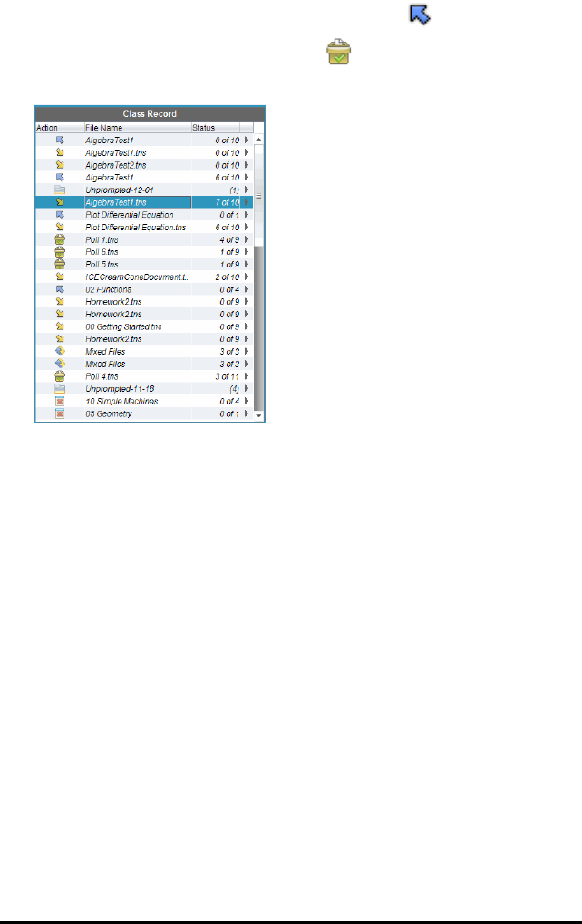Expand the 10 Simple Machines row arrow
Image resolution: width=582 pixels, height=924 pixels.
pyautogui.click(x=247, y=402)
